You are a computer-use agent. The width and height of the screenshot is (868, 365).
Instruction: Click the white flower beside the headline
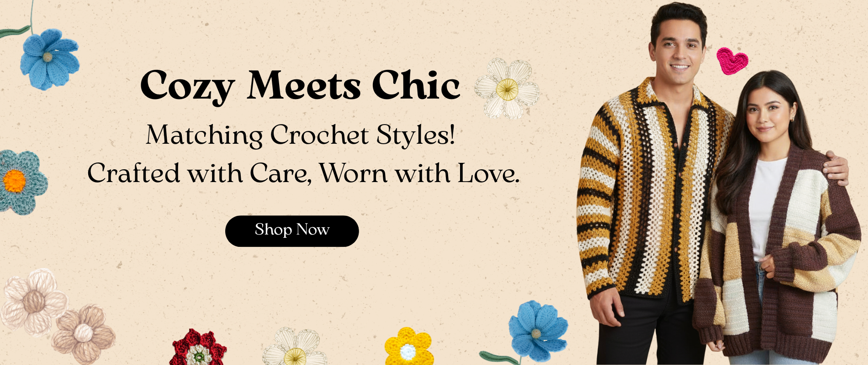[507, 89]
